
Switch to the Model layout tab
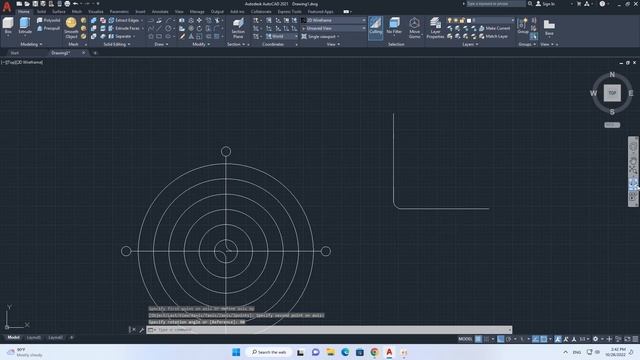13,338
